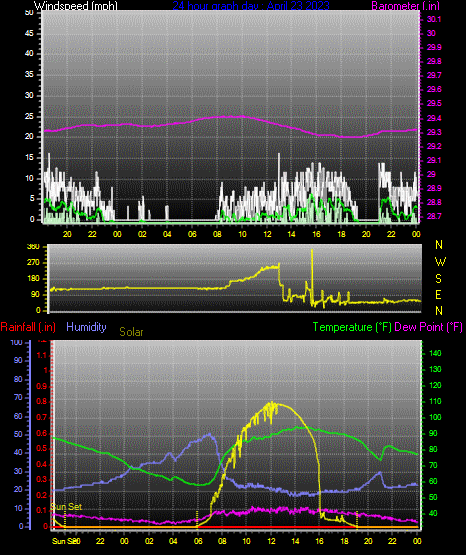The image size is (466, 555).
Task: Click the "S" wind direction compass letter
Action: (438, 279)
